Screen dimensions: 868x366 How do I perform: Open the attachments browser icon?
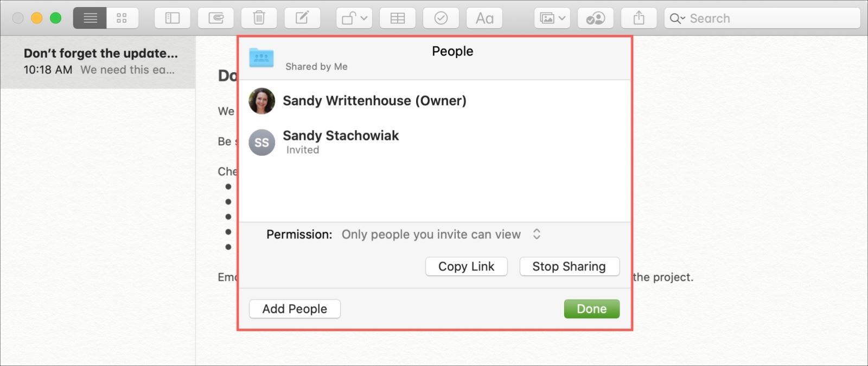(216, 18)
